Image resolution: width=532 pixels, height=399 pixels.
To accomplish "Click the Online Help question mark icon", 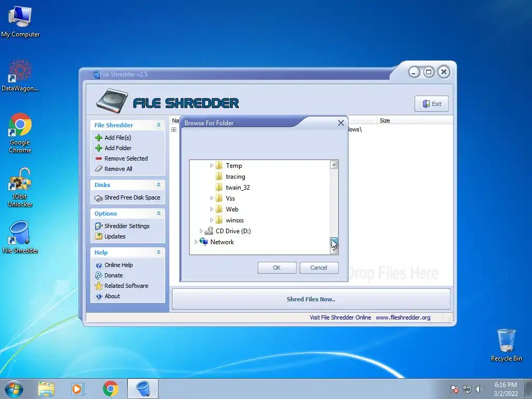I will (x=99, y=265).
